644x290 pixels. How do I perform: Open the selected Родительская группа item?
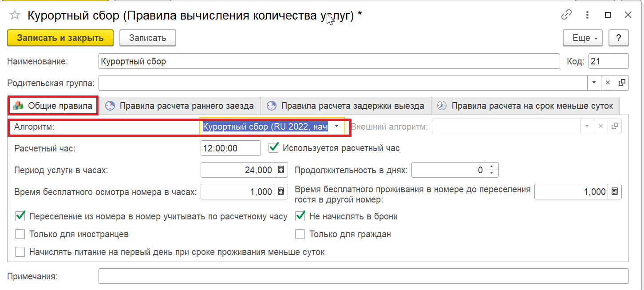[622, 83]
